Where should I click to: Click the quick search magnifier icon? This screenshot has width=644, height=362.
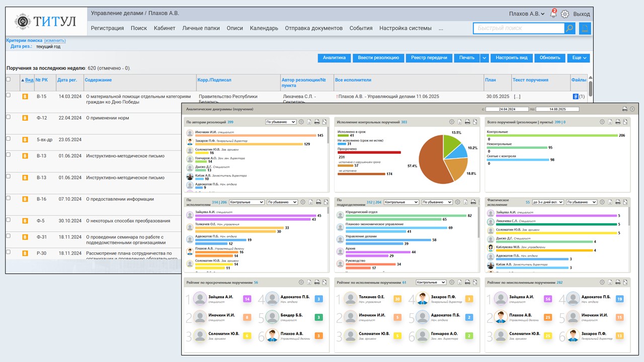570,29
